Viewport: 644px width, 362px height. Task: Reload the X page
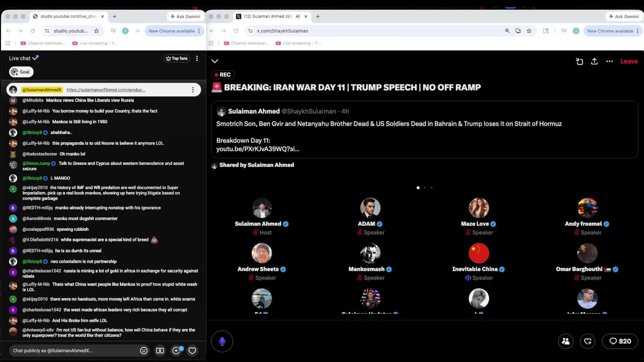(x=236, y=31)
